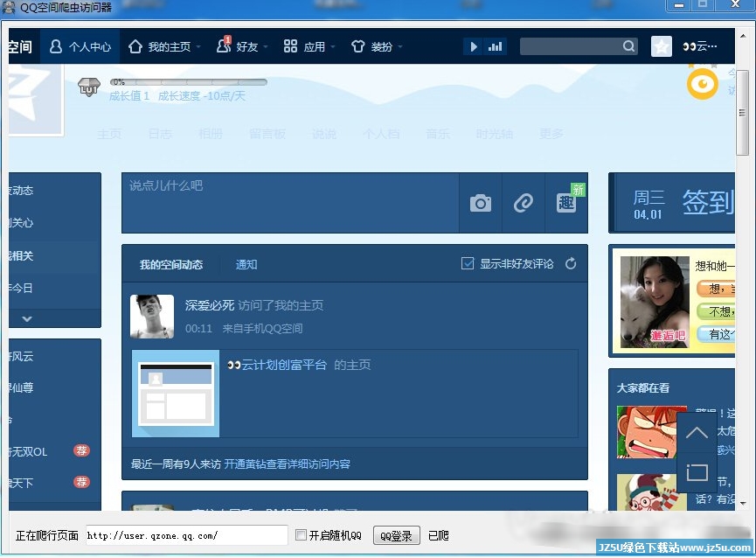
Task: Click the 相册 profile nav tab
Action: click(x=211, y=134)
